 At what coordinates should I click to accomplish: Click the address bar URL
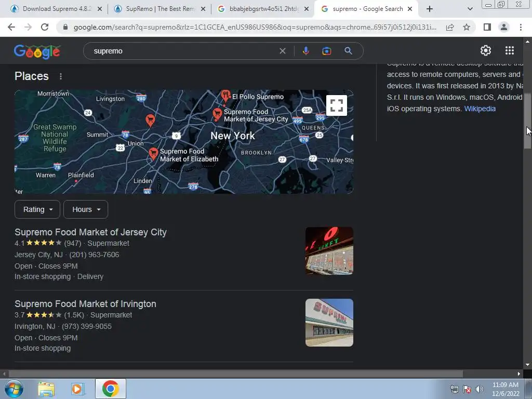(255, 27)
